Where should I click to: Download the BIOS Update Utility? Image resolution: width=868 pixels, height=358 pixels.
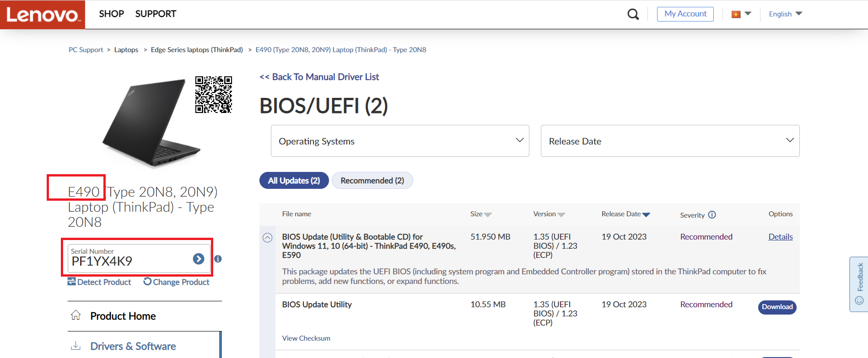pyautogui.click(x=777, y=307)
